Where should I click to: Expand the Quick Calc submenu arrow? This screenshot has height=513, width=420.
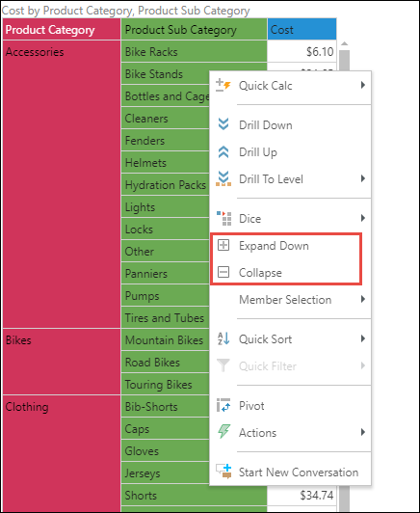[x=363, y=85]
